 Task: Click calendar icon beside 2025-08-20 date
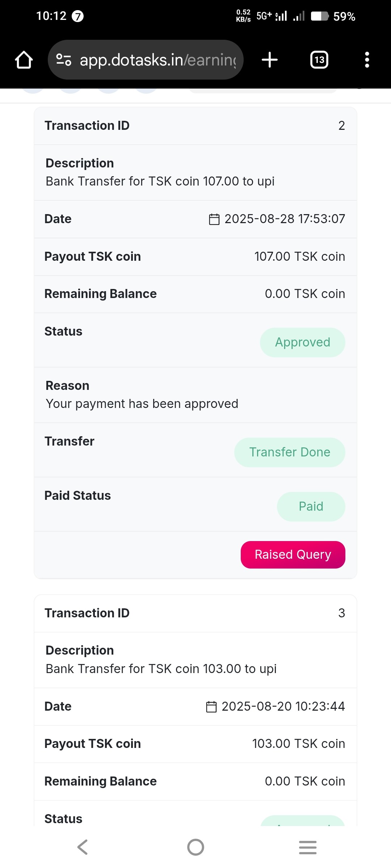click(x=211, y=707)
